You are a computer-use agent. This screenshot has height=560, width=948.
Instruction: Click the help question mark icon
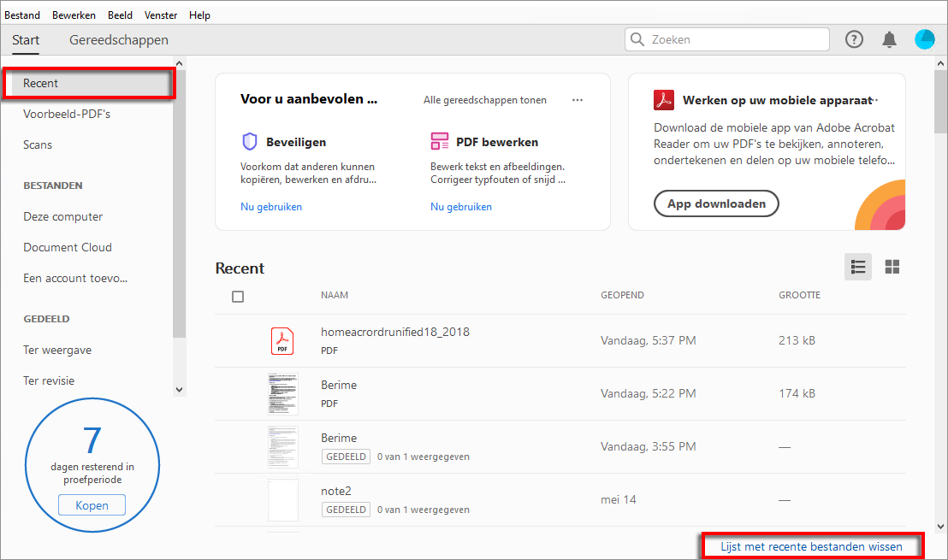point(854,39)
